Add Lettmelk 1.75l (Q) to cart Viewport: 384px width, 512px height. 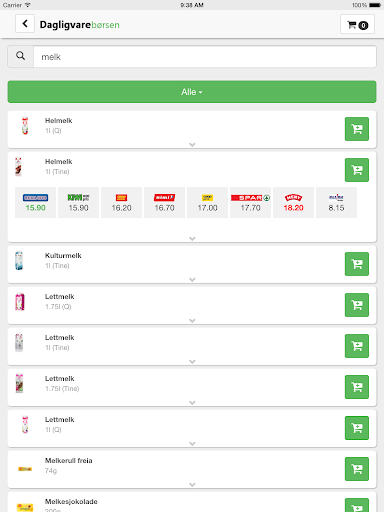coord(357,305)
